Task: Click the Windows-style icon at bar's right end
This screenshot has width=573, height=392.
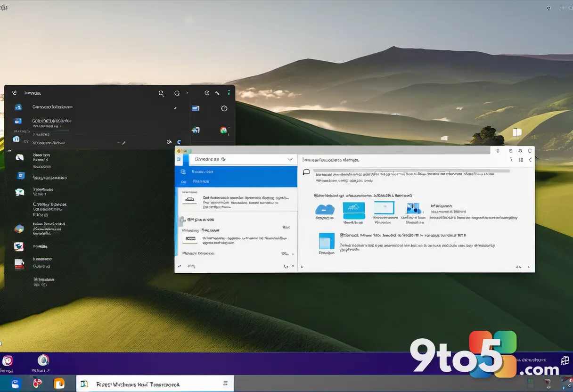Action: [x=565, y=361]
